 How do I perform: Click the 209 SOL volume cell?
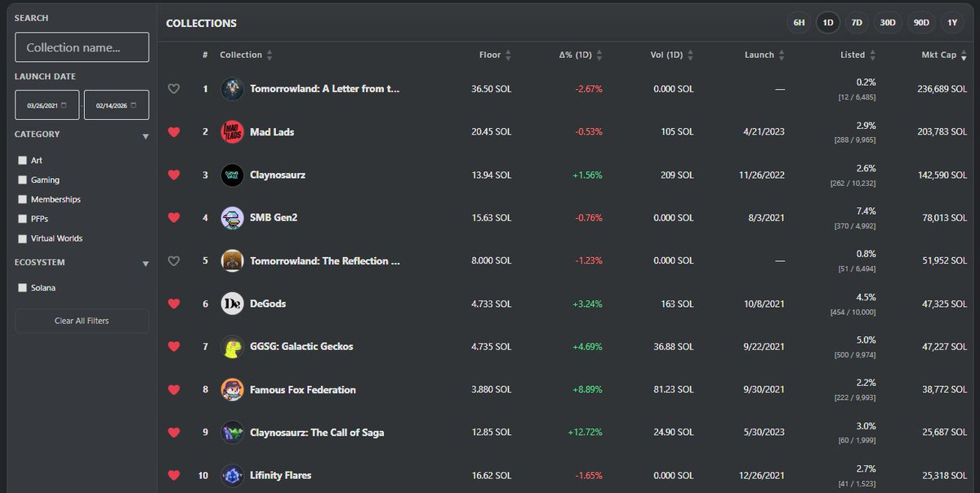point(677,175)
